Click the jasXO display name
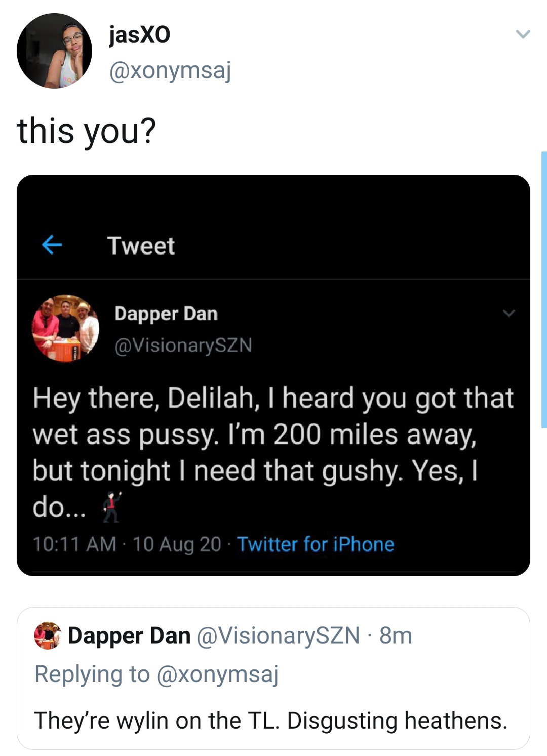The image size is (547, 756). [x=139, y=35]
